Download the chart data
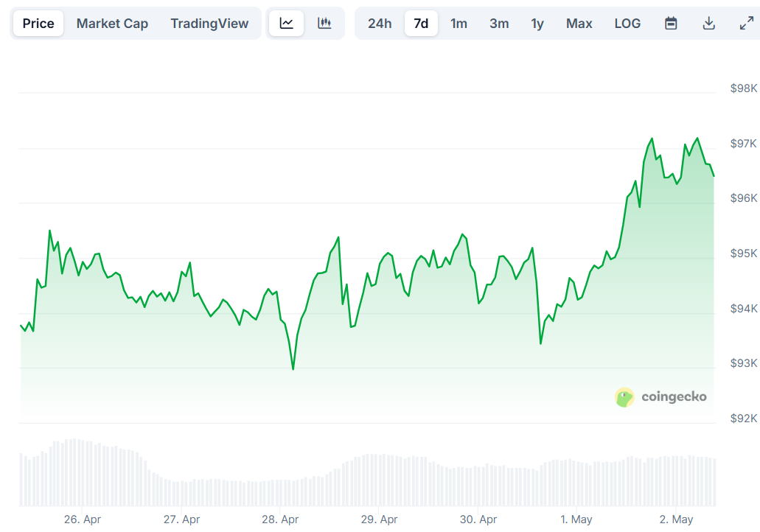Viewport: 760px width, 532px height. 708,23
